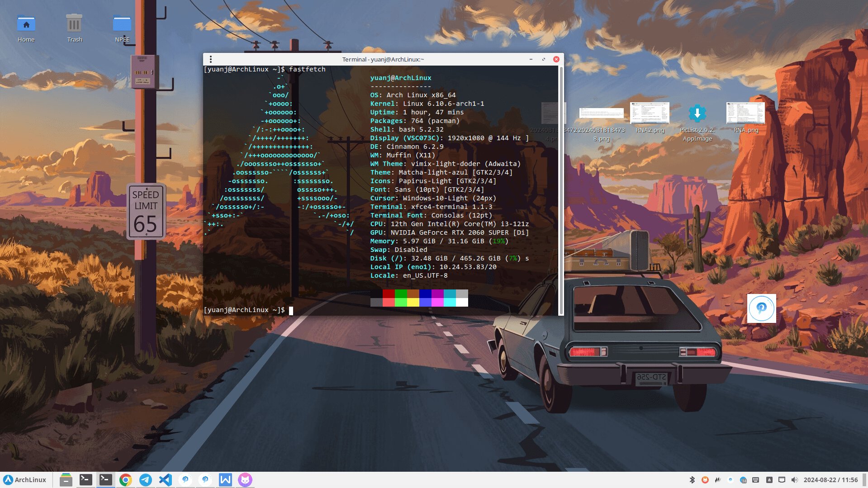The image size is (868, 488).
Task: Click the 'Locale: en_US.UTF-8' line
Action: click(409, 275)
